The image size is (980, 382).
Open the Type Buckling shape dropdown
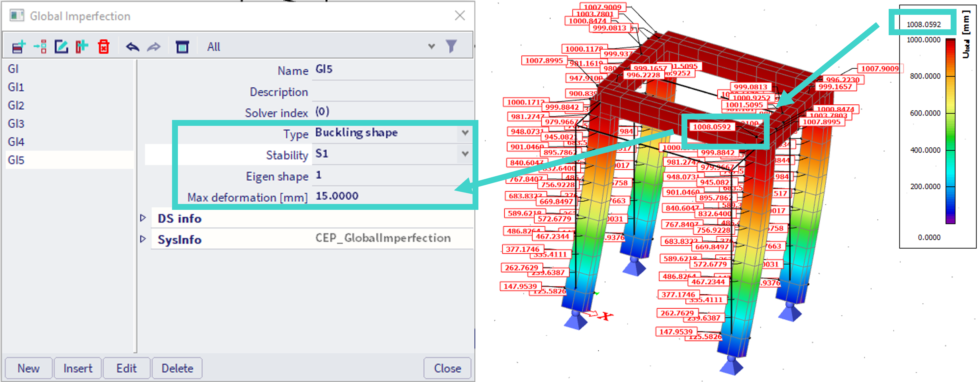[465, 133]
